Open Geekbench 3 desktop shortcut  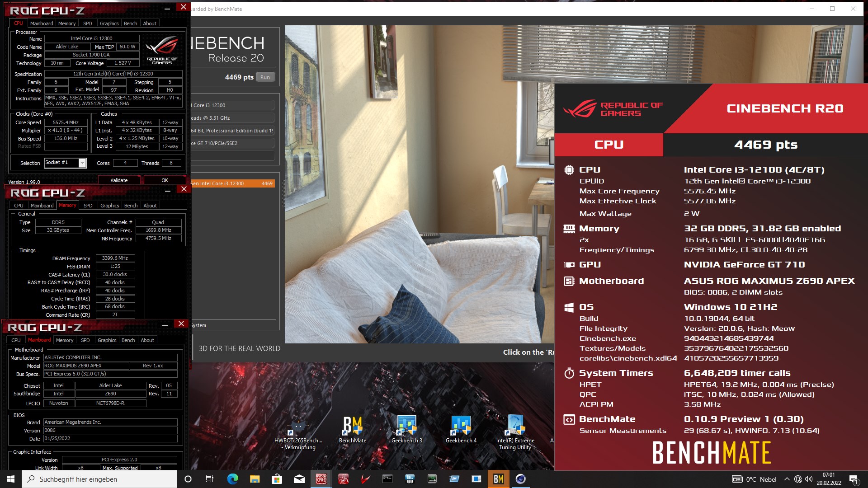[x=407, y=429]
